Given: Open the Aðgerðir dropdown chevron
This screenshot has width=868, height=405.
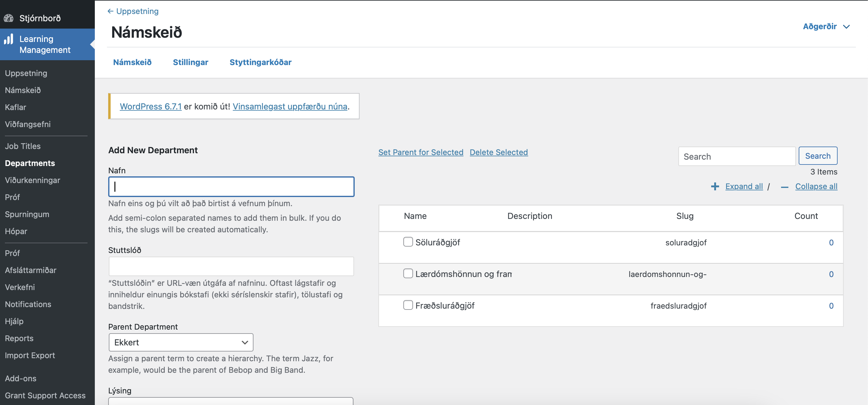Looking at the screenshot, I should point(846,27).
